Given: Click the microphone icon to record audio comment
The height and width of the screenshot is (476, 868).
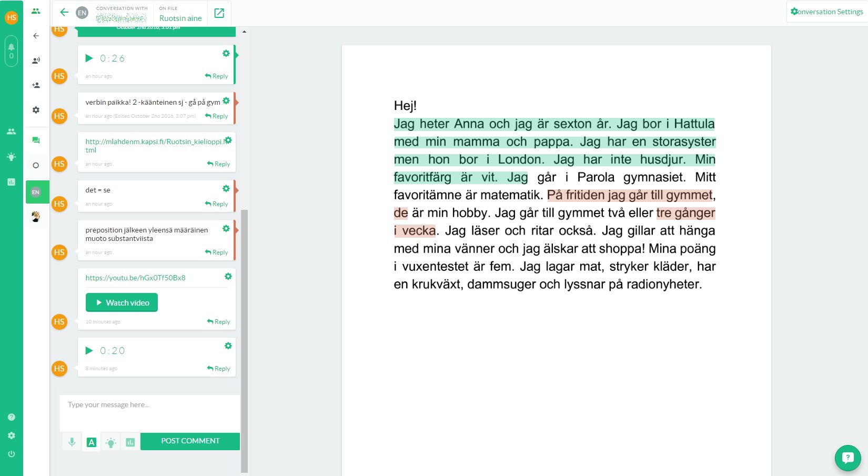Looking at the screenshot, I should pyautogui.click(x=72, y=442).
